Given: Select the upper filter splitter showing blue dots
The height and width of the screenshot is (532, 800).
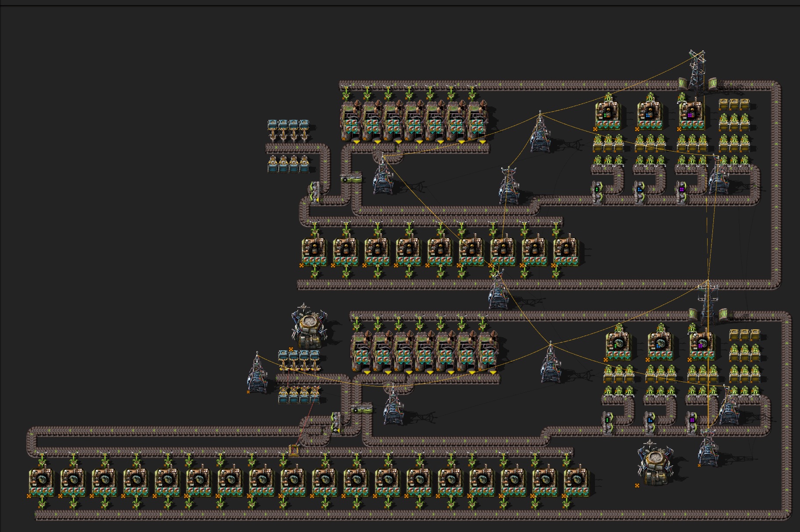Looking at the screenshot, I should (x=639, y=193).
